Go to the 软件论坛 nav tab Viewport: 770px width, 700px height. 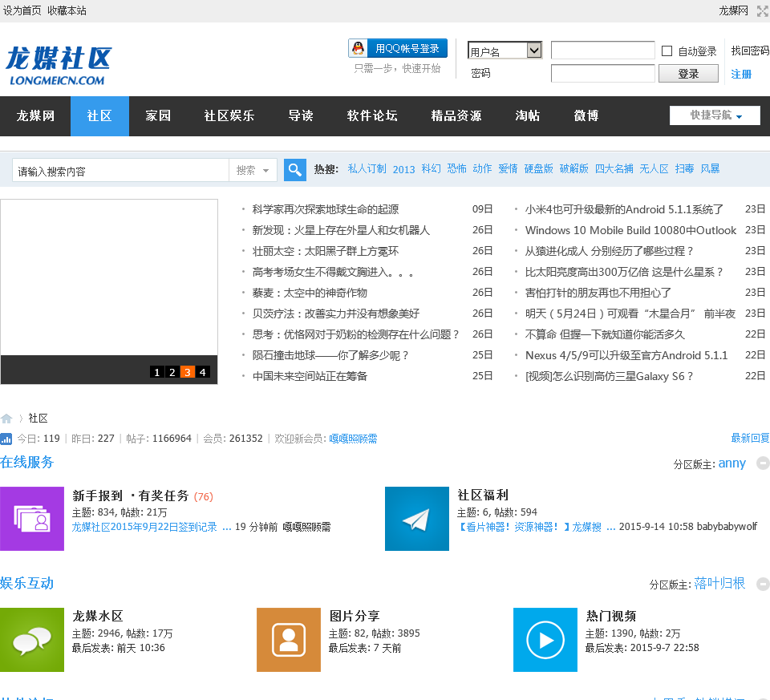[372, 116]
